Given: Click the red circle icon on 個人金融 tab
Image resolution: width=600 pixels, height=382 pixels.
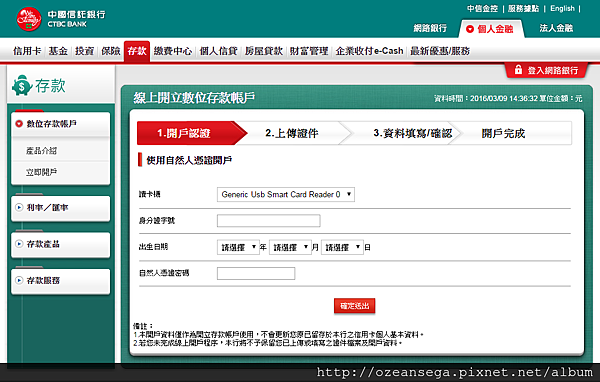Looking at the screenshot, I should click(470, 29).
